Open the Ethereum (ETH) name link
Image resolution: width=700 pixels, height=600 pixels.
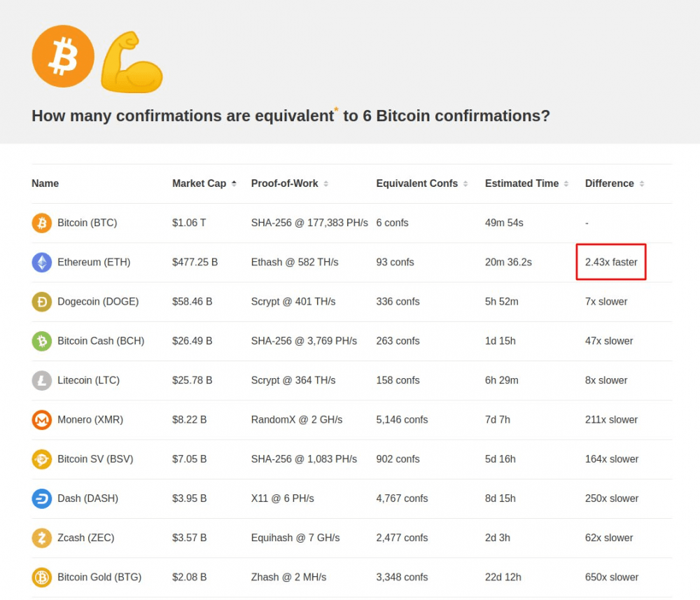94,263
